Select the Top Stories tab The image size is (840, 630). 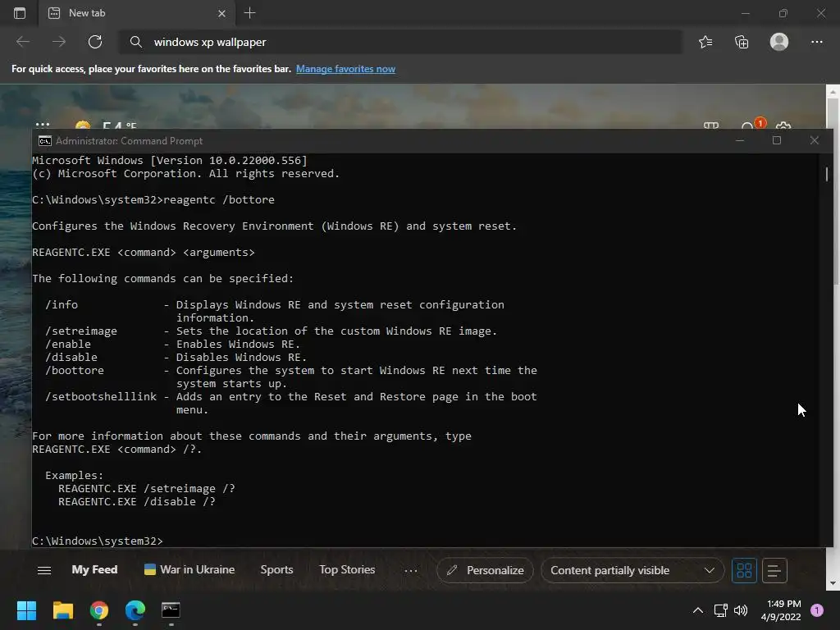coord(347,570)
